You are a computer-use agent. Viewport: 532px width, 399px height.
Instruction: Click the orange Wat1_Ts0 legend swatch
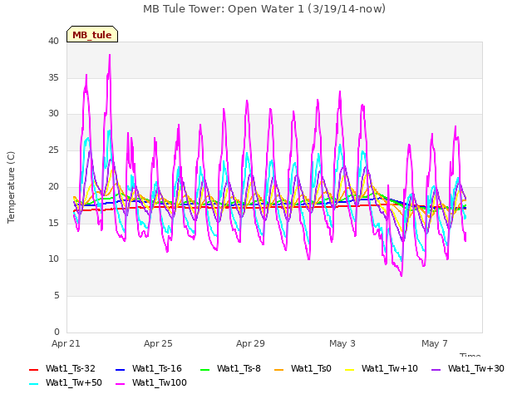coord(279,369)
